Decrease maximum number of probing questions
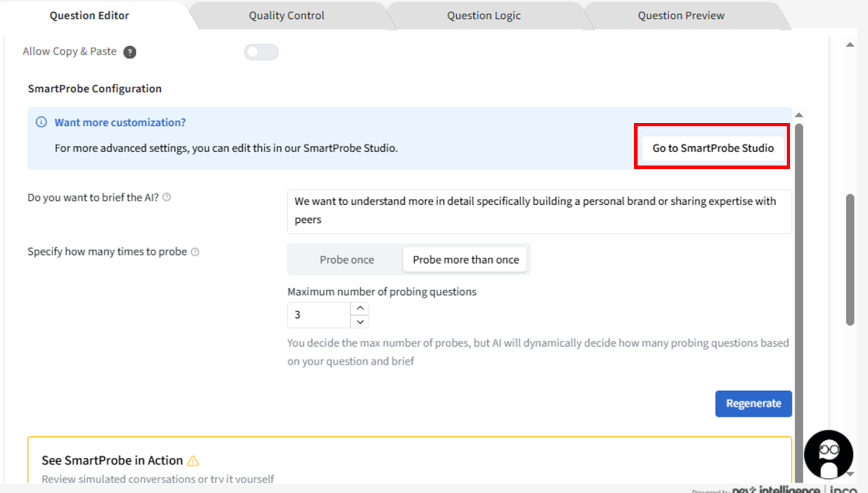Viewport: 868px width, 493px height. (x=360, y=322)
